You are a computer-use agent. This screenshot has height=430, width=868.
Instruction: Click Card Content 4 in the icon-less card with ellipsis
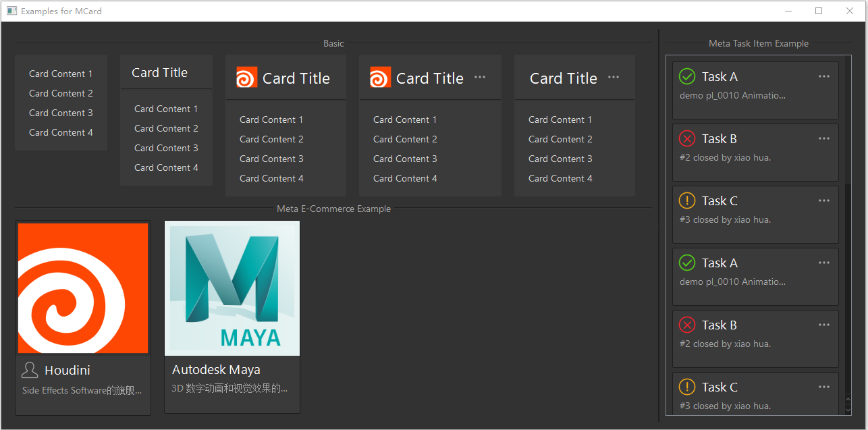[560, 178]
